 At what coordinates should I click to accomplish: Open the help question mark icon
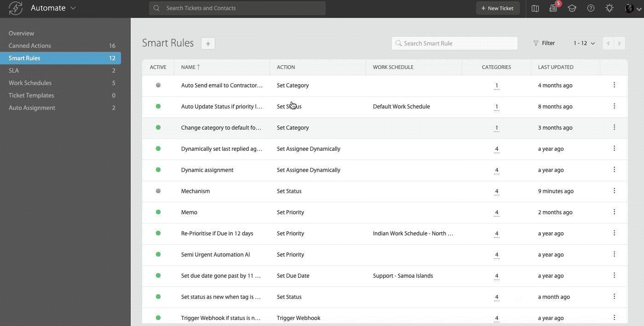[x=591, y=8]
